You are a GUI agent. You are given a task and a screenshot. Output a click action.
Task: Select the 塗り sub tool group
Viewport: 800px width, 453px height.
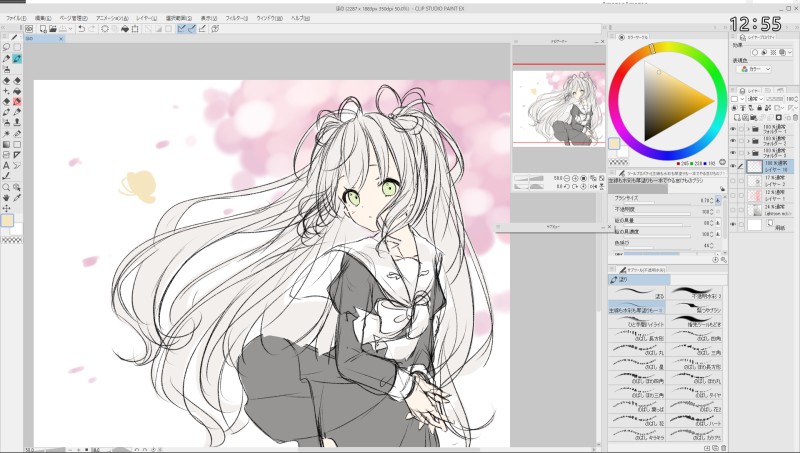point(639,280)
